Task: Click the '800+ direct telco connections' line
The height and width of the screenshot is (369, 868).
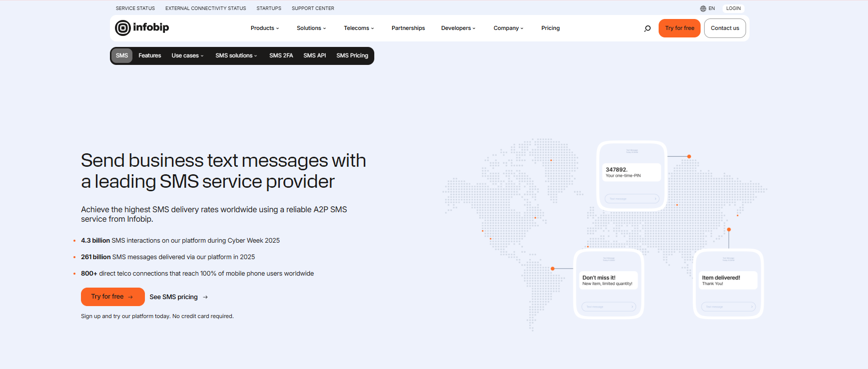Action: pos(197,274)
